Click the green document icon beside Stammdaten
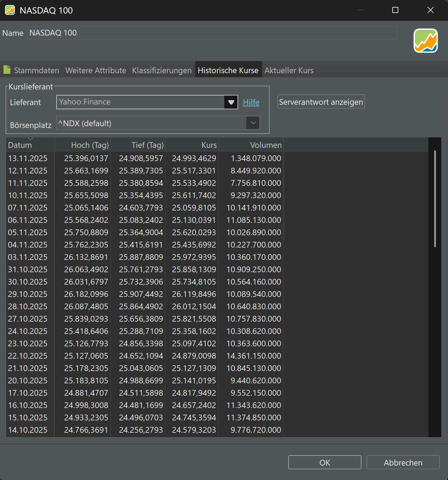The width and height of the screenshot is (448, 480). point(7,70)
